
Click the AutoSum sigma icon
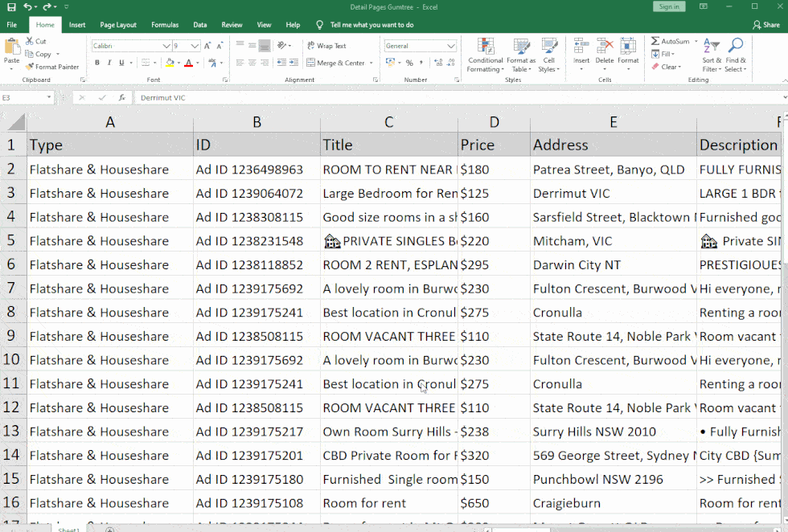[655, 42]
